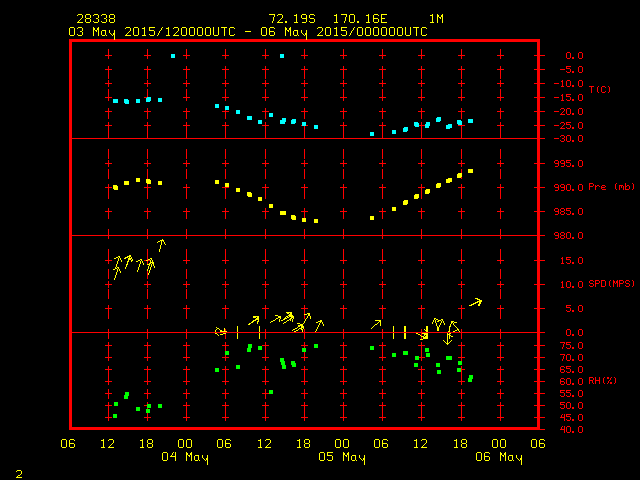640x480 pixels.
Task: Click the rightmost yellow pressure data point
Action: pos(470,171)
